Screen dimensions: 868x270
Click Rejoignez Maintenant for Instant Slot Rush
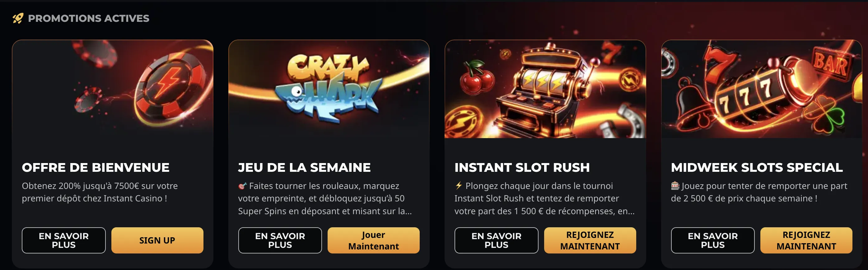coord(590,240)
